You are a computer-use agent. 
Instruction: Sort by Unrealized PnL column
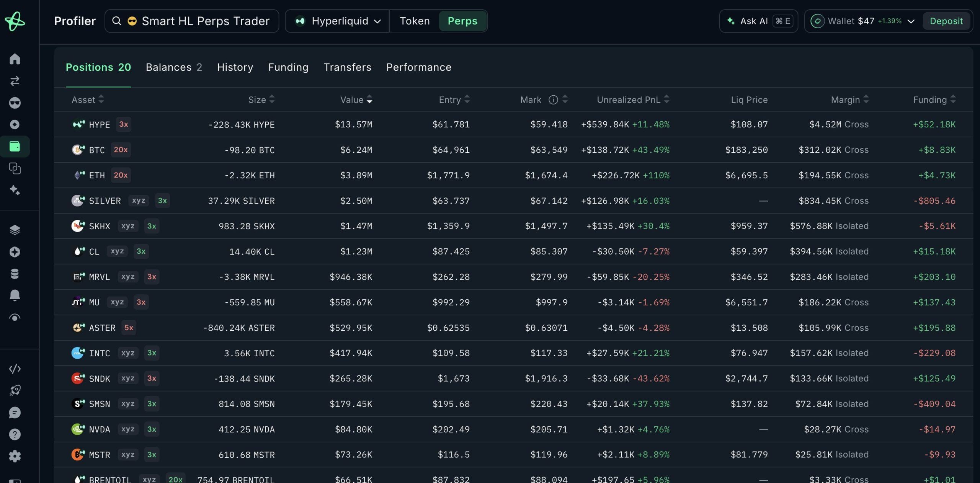tap(633, 100)
